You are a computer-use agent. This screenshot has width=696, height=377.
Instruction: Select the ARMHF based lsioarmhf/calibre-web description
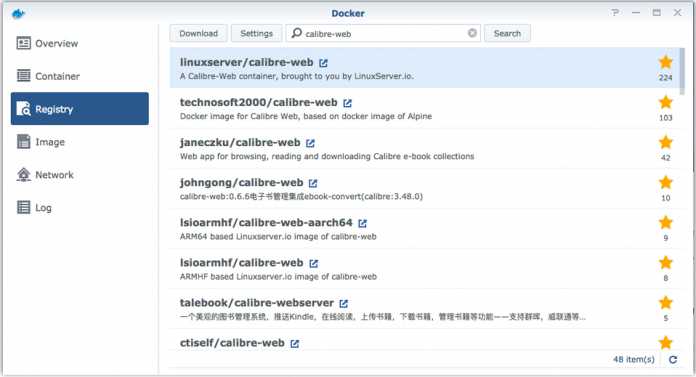pyautogui.click(x=278, y=277)
